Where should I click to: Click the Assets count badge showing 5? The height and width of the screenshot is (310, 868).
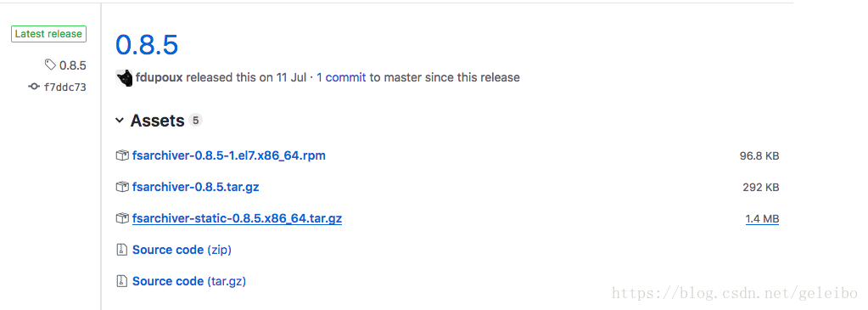coord(195,121)
